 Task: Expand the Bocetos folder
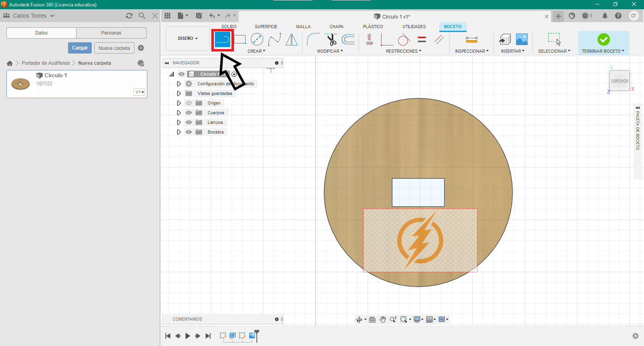tap(179, 132)
